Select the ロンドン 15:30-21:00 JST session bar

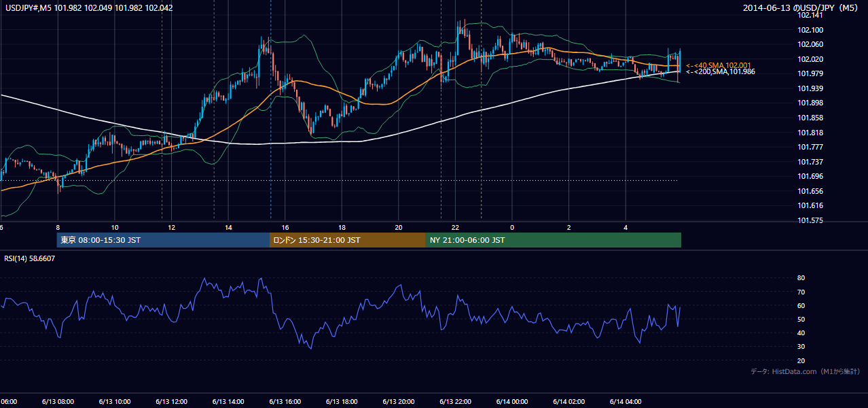[348, 240]
